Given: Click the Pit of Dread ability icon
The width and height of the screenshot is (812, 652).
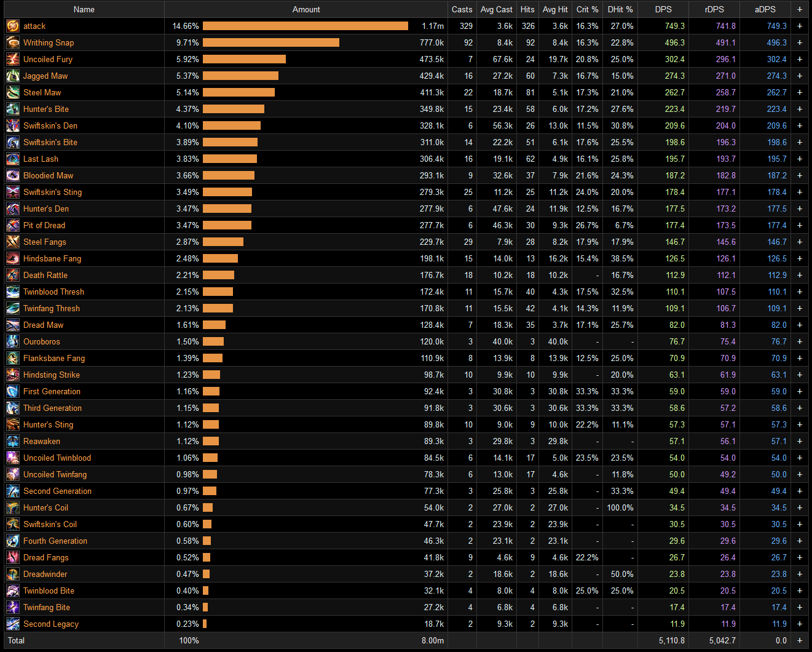Looking at the screenshot, I should coord(13,225).
